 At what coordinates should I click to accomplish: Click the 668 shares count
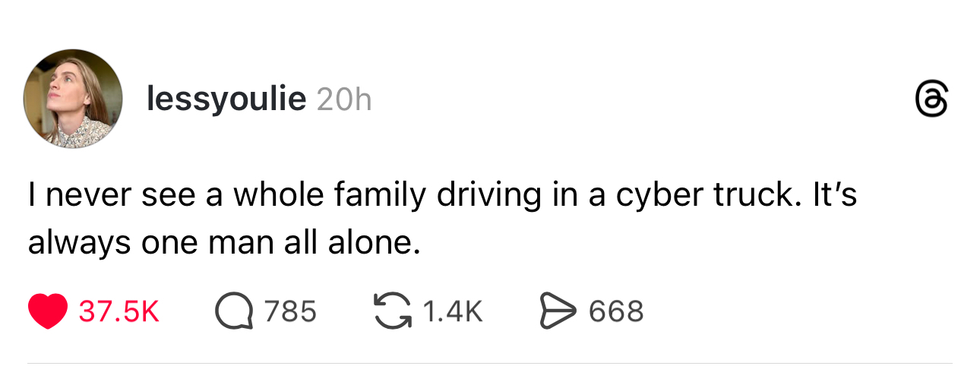(x=616, y=312)
